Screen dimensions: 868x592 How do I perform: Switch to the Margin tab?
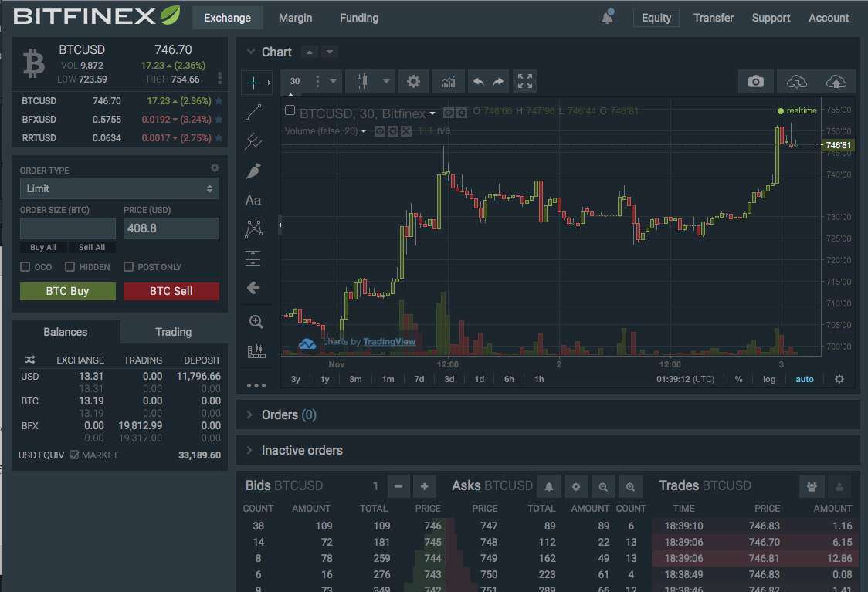click(x=295, y=18)
